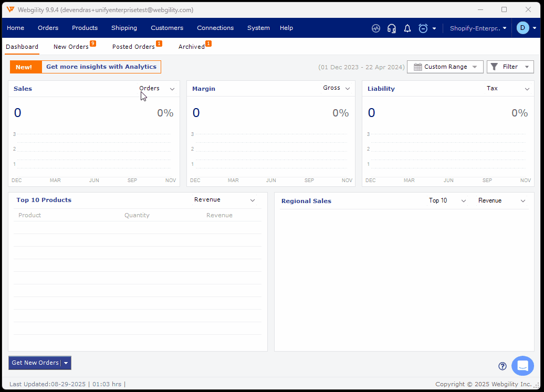
Task: Switch to the New Orders tab
Action: click(x=71, y=47)
